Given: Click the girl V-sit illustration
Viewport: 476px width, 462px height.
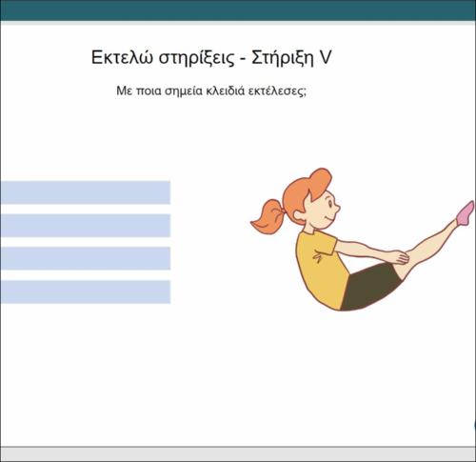Looking at the screenshot, I should 363,240.
